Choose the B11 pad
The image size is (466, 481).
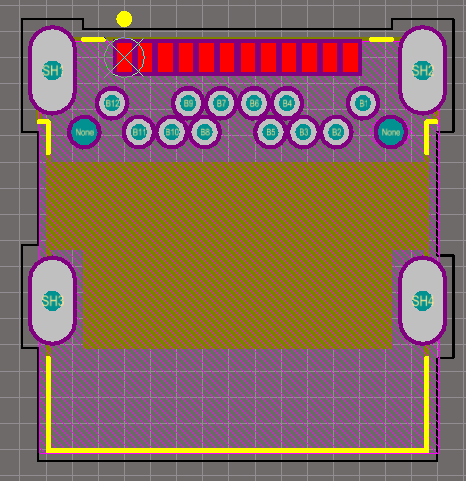point(139,132)
